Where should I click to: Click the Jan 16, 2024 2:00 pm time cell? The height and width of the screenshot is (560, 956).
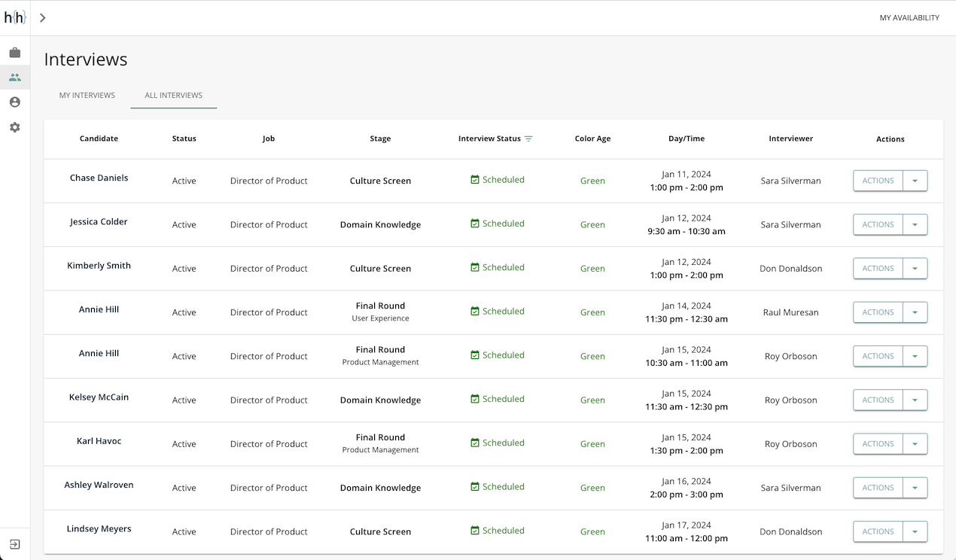point(687,488)
